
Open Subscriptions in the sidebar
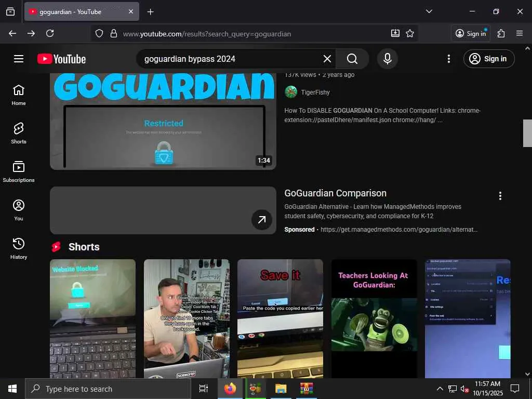[19, 171]
